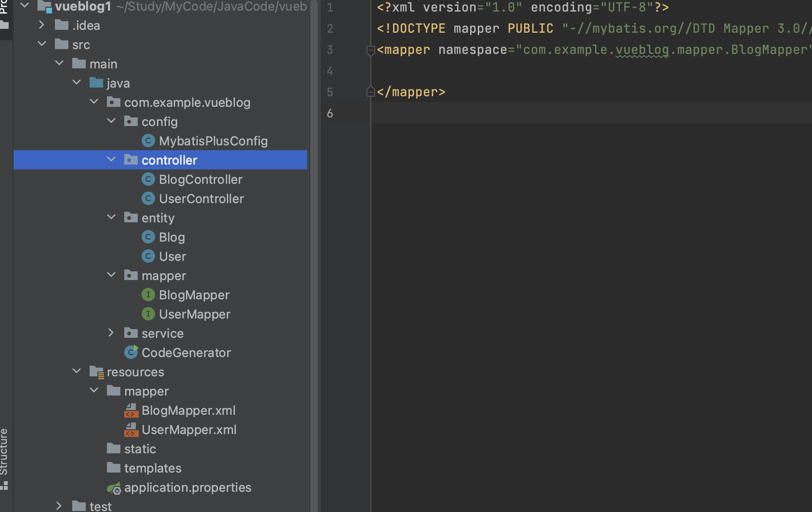812x512 pixels.
Task: Open UserMapper.xml file
Action: [189, 430]
